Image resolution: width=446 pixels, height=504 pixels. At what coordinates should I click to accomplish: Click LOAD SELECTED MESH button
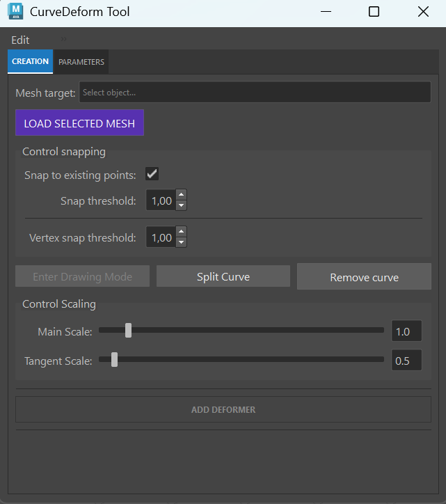[79, 123]
